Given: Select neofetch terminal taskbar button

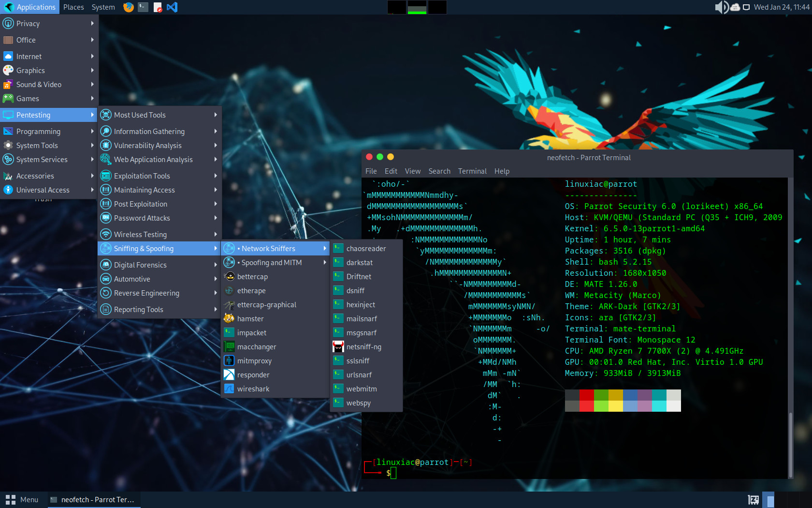Looking at the screenshot, I should pos(94,500).
